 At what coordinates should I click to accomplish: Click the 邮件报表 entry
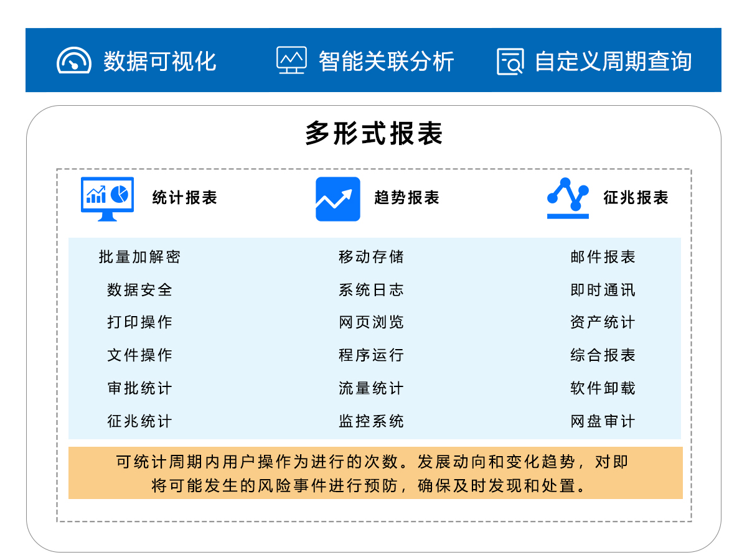pyautogui.click(x=603, y=257)
